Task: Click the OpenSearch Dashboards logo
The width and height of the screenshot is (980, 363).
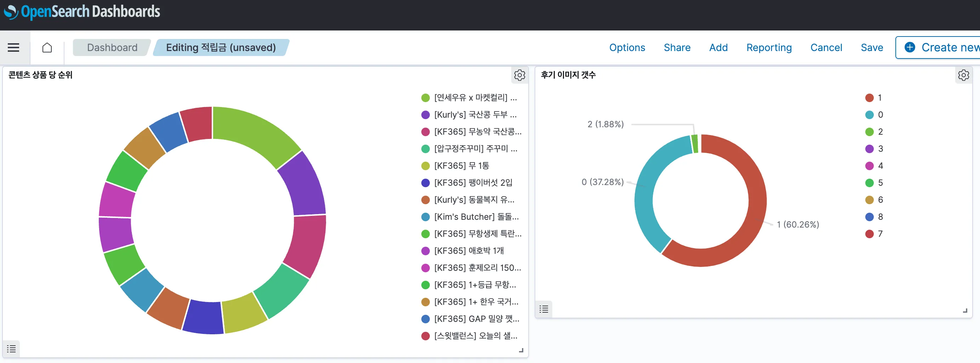Action: click(81, 12)
